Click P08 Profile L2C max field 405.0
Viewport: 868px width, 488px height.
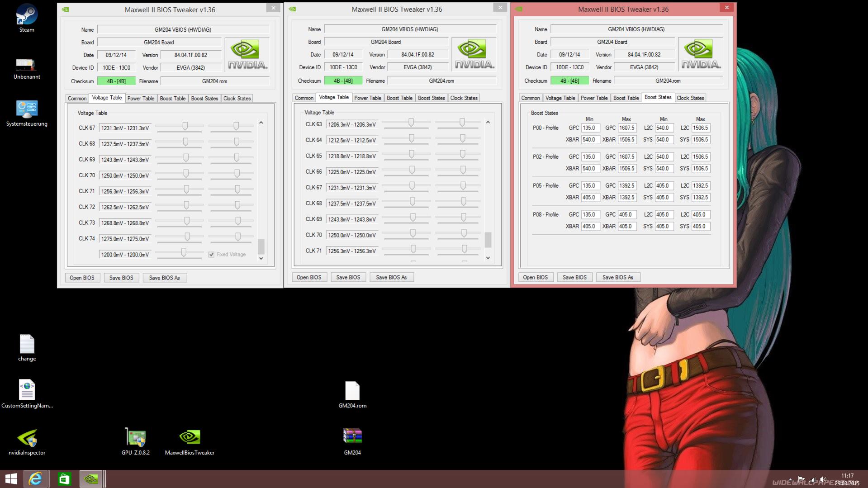(x=701, y=215)
